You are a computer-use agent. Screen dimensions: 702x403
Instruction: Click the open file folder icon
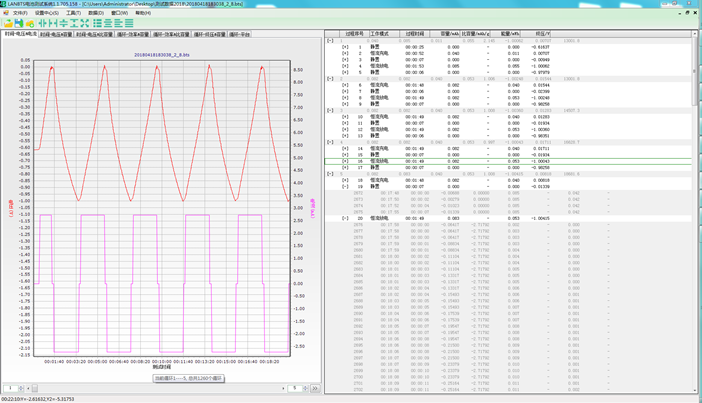(x=8, y=23)
